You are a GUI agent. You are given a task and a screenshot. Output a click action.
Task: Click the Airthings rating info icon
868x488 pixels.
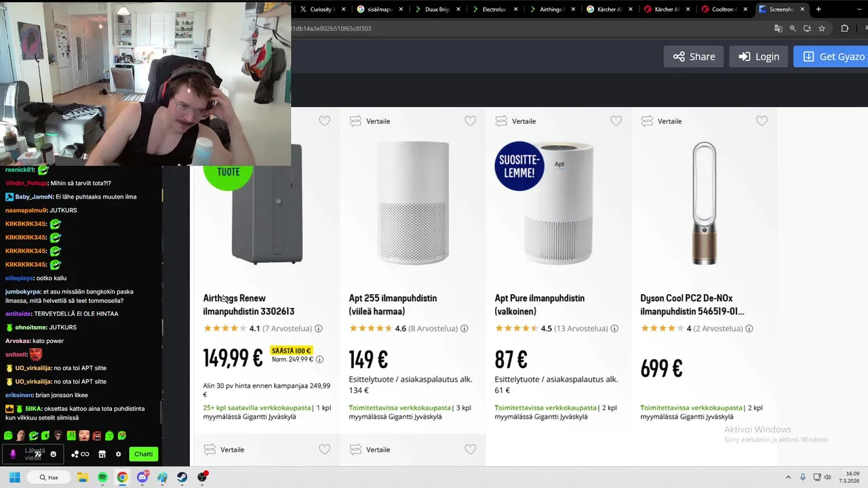click(x=319, y=329)
